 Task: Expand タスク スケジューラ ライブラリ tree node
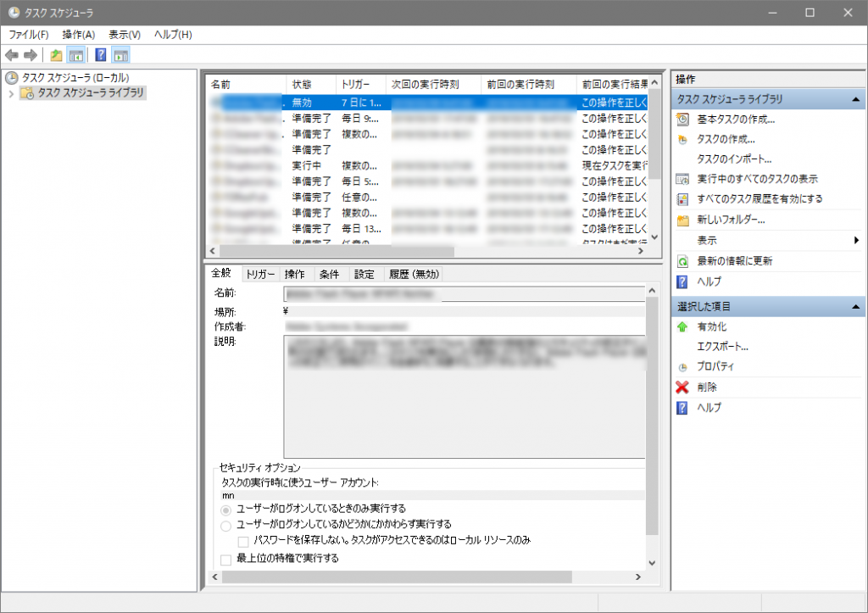tap(10, 93)
